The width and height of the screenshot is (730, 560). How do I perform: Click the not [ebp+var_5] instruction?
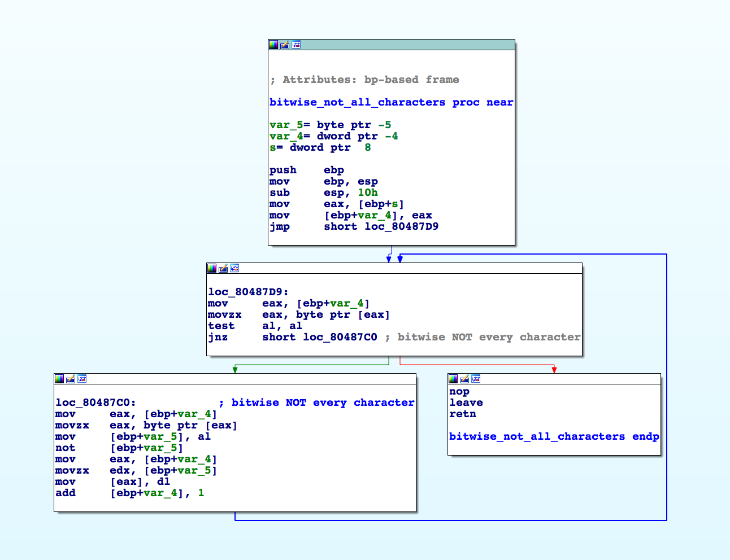click(119, 448)
